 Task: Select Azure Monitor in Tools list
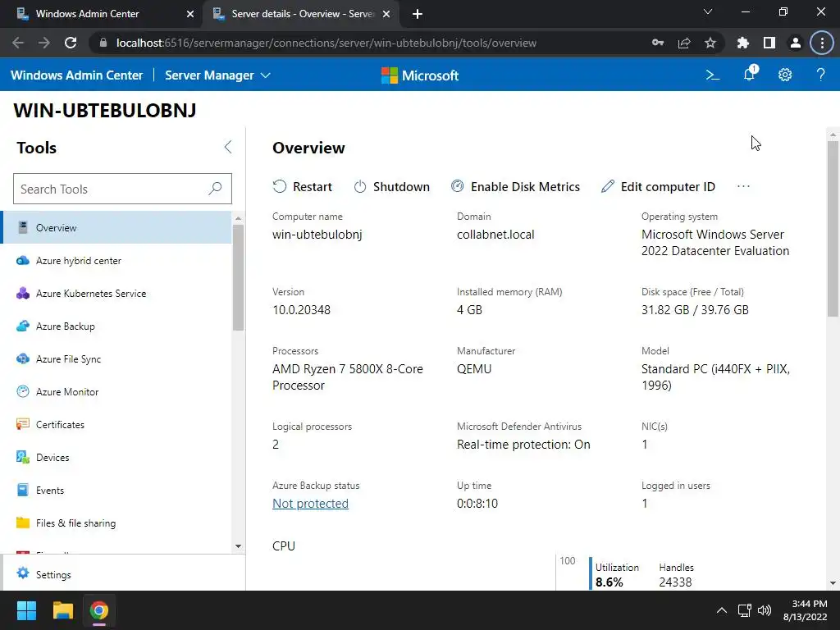coord(116,391)
